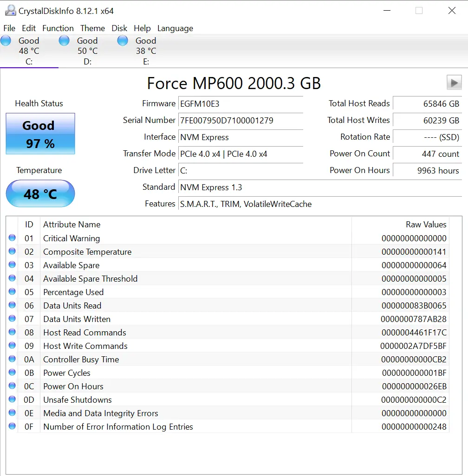Click status orb in Controller Busy Time row
The width and height of the screenshot is (468, 476).
click(x=12, y=359)
